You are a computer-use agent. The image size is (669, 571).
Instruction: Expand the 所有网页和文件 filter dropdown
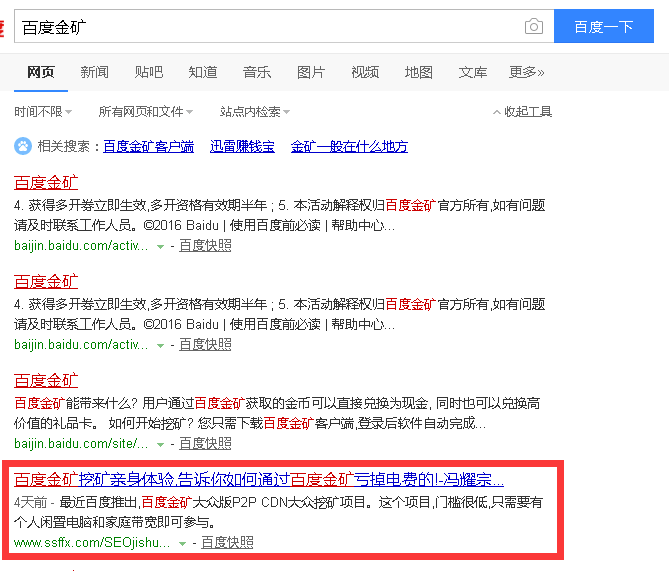click(x=145, y=112)
